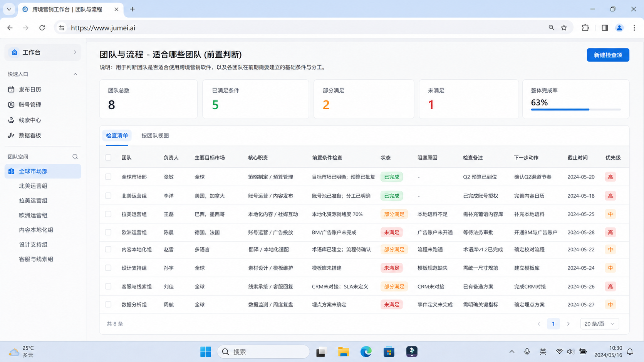The image size is (644, 362).
Task: Select 客服与线索组 in the sidebar
Action: 36,259
